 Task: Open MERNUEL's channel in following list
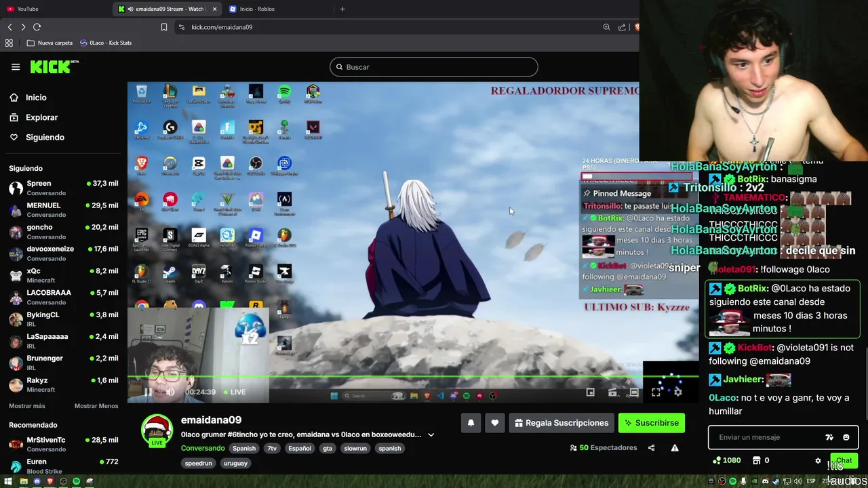(x=63, y=209)
